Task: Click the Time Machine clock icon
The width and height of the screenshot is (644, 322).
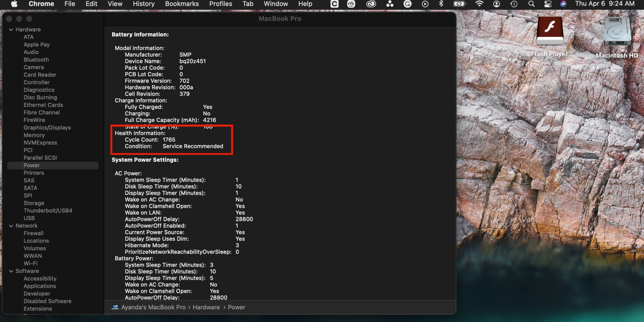Action: (x=514, y=4)
